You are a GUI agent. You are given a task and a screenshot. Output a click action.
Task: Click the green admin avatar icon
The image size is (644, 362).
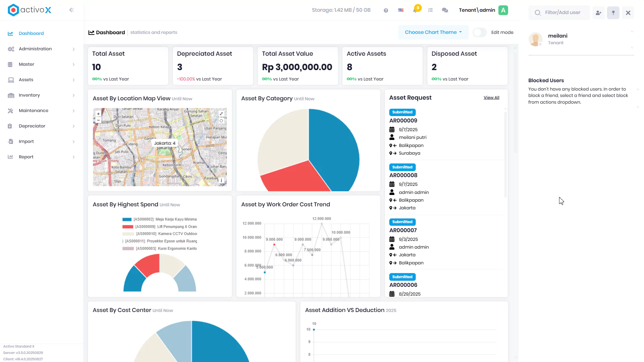click(x=503, y=10)
